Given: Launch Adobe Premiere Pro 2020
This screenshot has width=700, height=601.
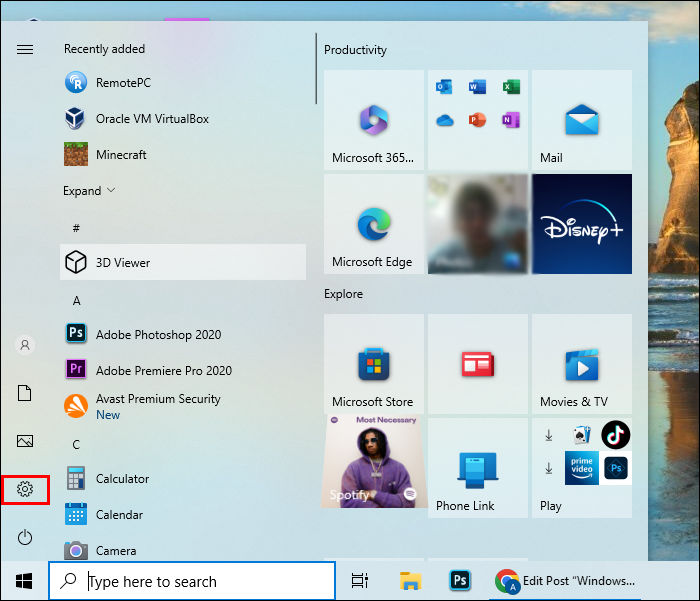Looking at the screenshot, I should (183, 370).
